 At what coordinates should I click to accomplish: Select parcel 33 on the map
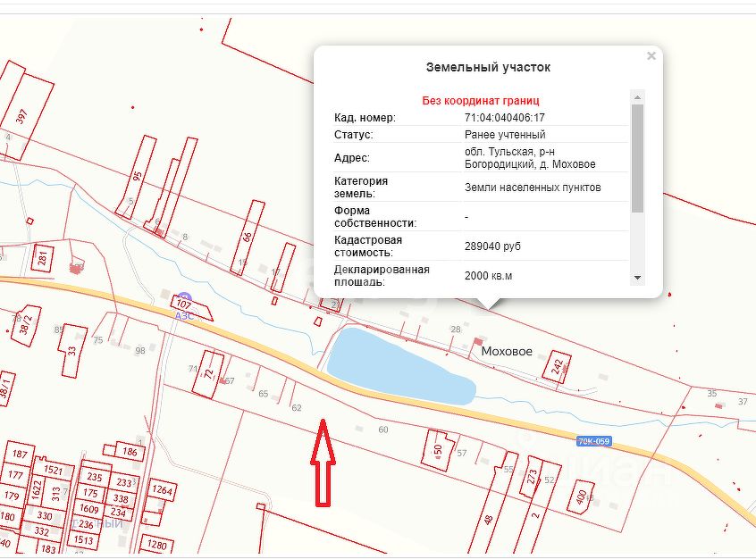tap(72, 351)
